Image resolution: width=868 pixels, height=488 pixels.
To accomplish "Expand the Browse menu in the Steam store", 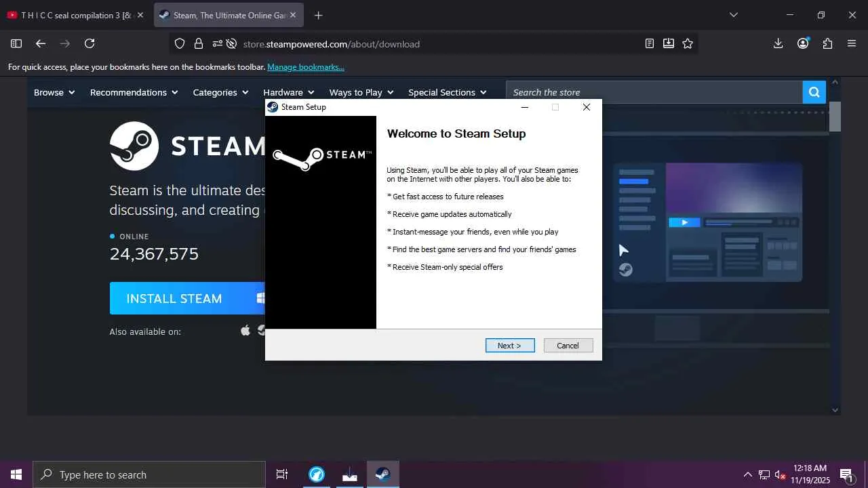I will point(54,92).
